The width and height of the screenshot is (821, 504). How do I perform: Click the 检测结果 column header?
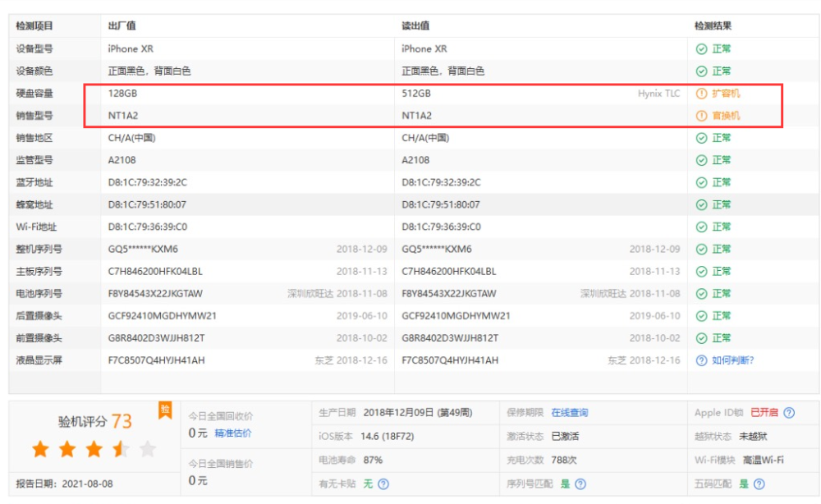(x=713, y=26)
